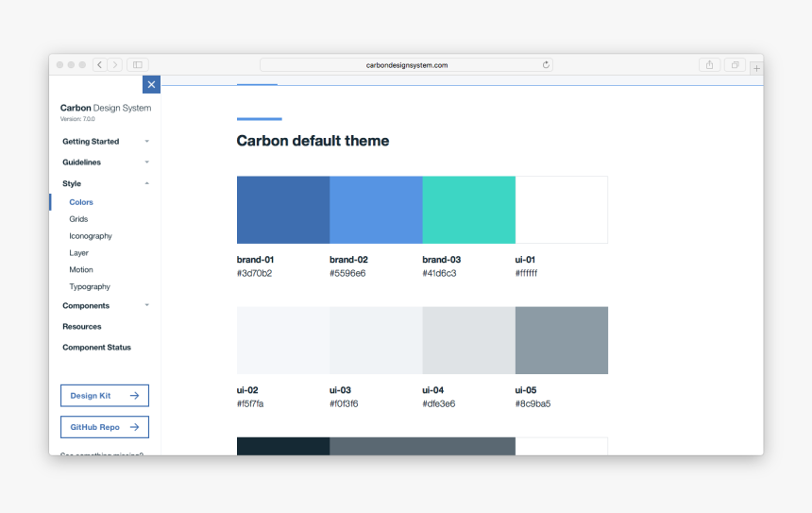This screenshot has width=812, height=513.
Task: Click the brand-02 color swatch
Action: coord(376,210)
